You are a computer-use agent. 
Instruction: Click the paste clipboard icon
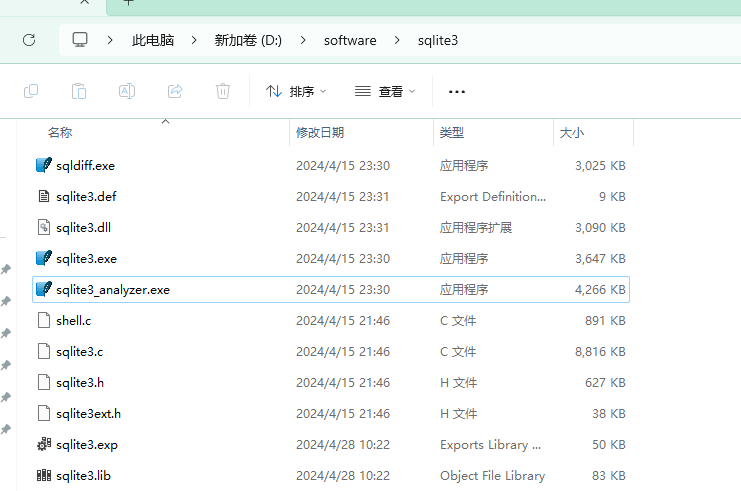coord(79,91)
